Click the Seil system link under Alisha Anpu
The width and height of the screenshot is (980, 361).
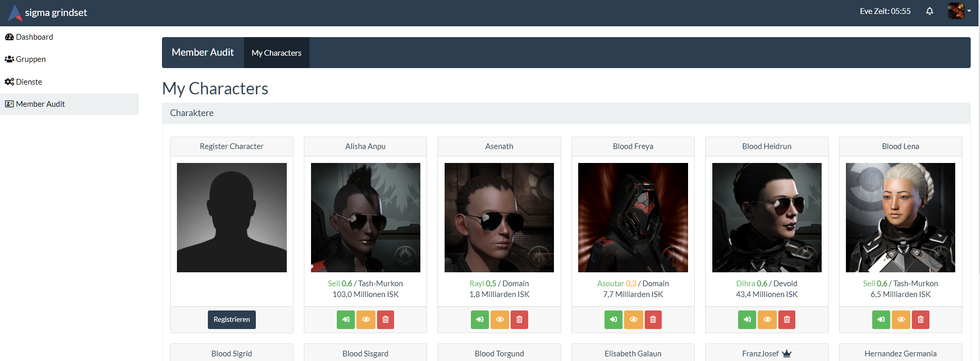pos(334,284)
